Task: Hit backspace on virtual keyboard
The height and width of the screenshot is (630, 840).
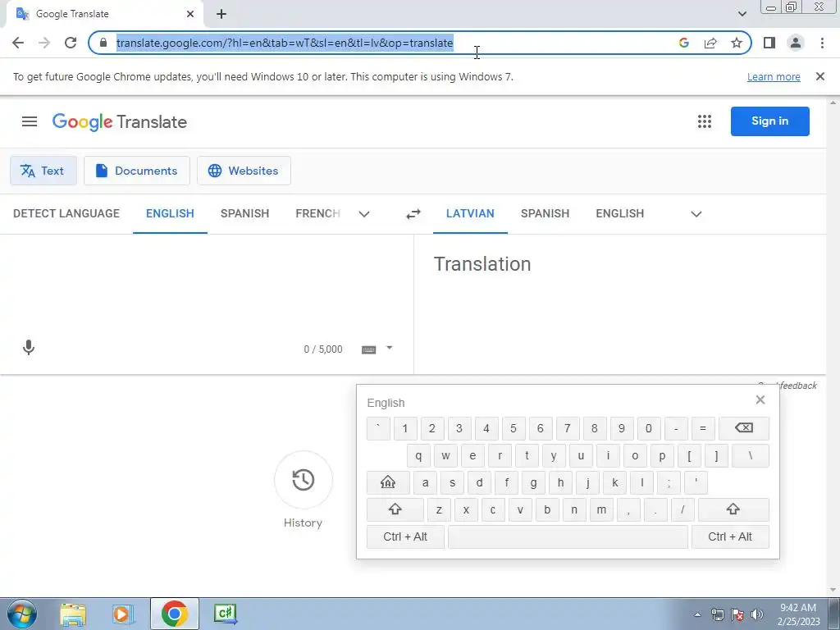Action: 743,428
